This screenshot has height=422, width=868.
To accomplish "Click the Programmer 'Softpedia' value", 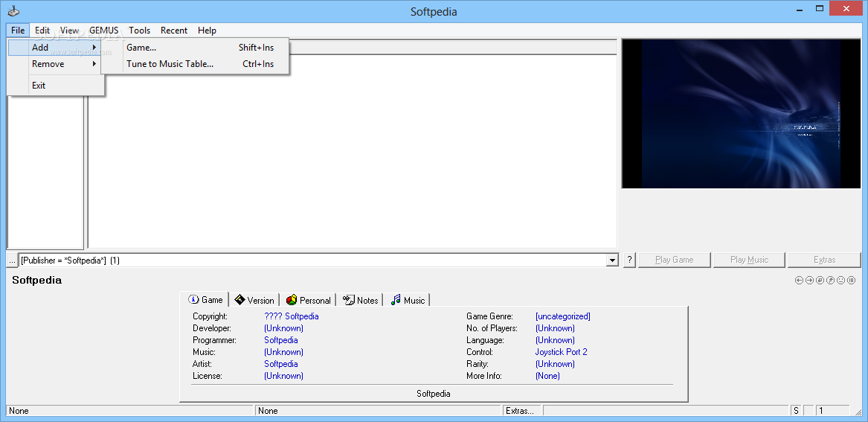I will click(x=280, y=340).
